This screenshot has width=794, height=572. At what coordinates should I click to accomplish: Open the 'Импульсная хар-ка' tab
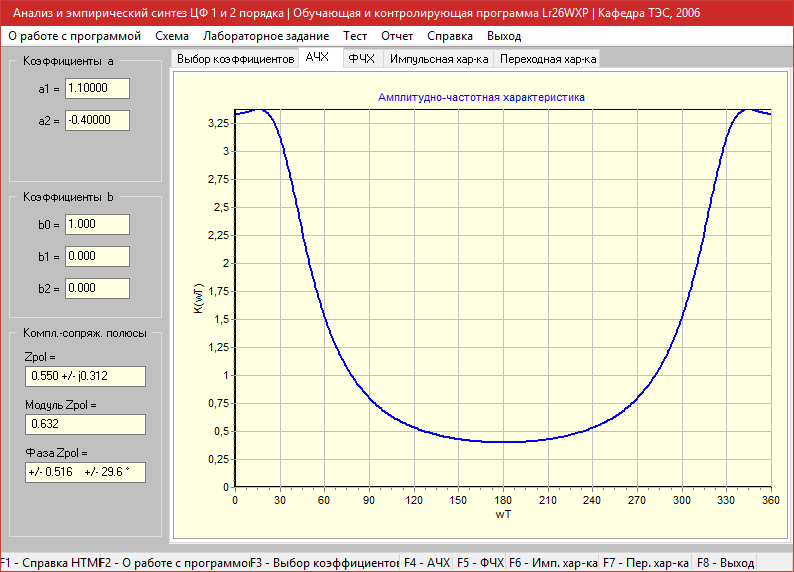439,59
